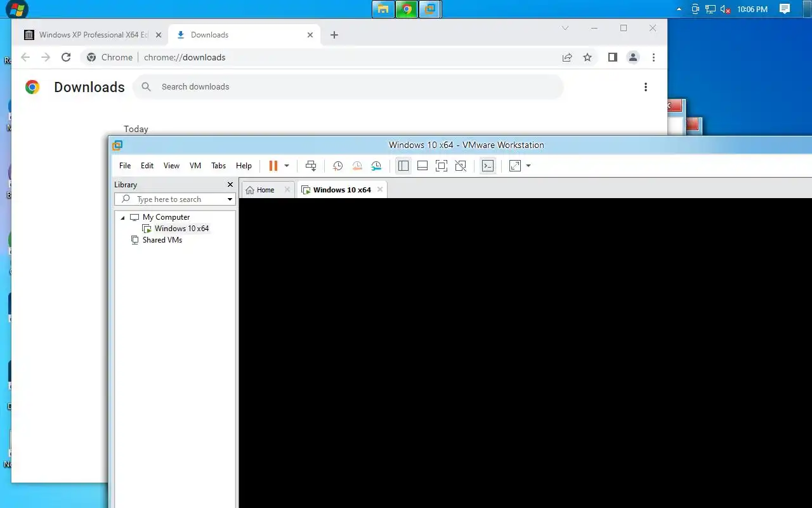Image resolution: width=812 pixels, height=508 pixels.
Task: Open the VMware View menu
Action: pos(171,166)
